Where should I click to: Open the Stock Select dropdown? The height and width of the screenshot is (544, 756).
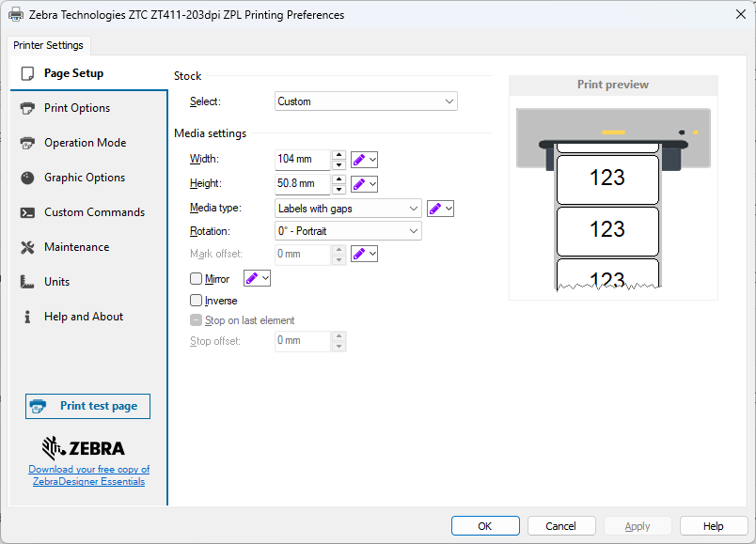366,101
